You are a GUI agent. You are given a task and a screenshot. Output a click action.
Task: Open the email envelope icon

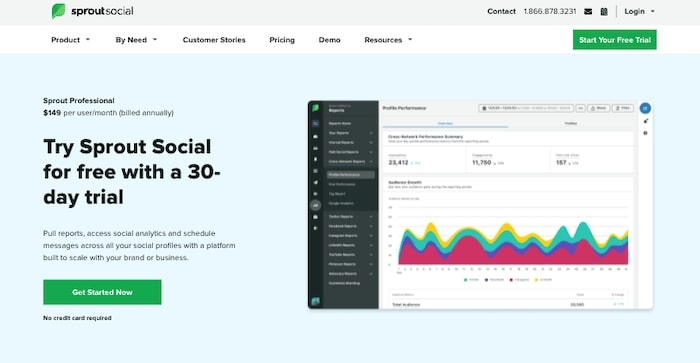[588, 12]
